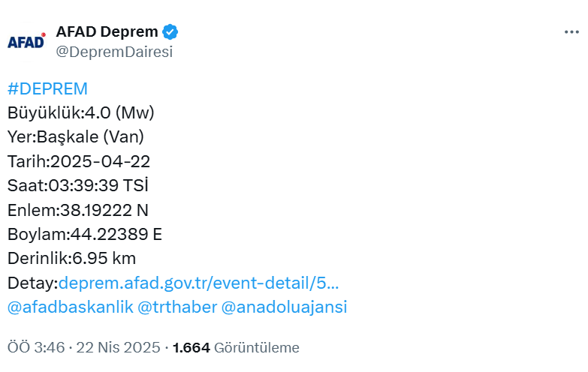588x372 pixels.
Task: Click the Tarih:2025-04-22 text line
Action: pyautogui.click(x=79, y=161)
